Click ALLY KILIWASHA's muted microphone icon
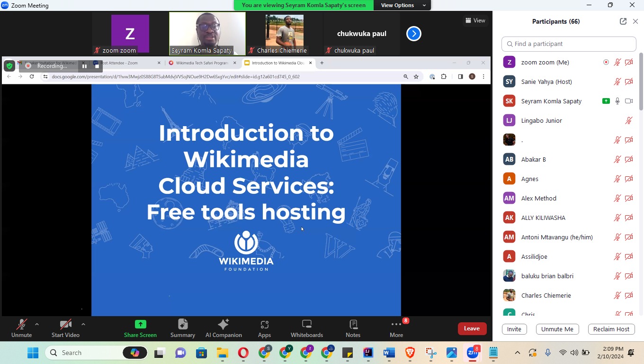The height and width of the screenshot is (364, 644). point(617,218)
